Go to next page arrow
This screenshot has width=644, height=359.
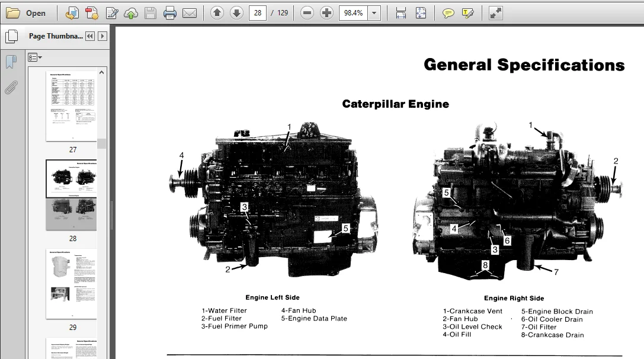click(x=236, y=13)
